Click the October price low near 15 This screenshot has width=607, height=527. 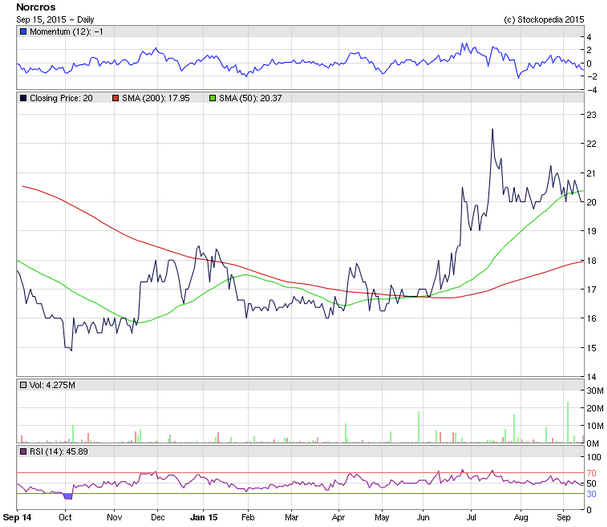(x=71, y=350)
